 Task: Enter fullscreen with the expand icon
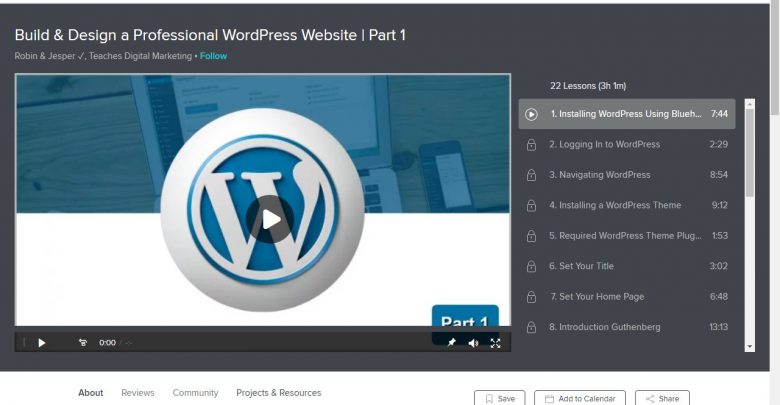point(495,343)
